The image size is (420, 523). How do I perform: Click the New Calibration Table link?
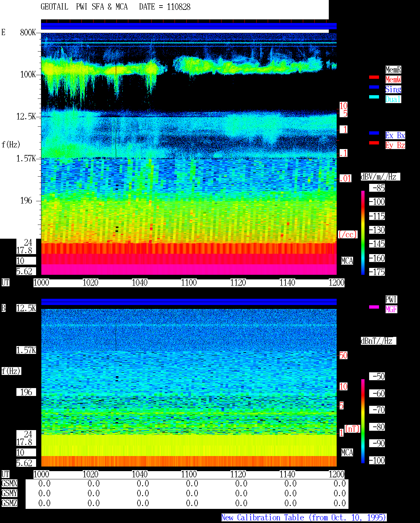tap(304, 517)
